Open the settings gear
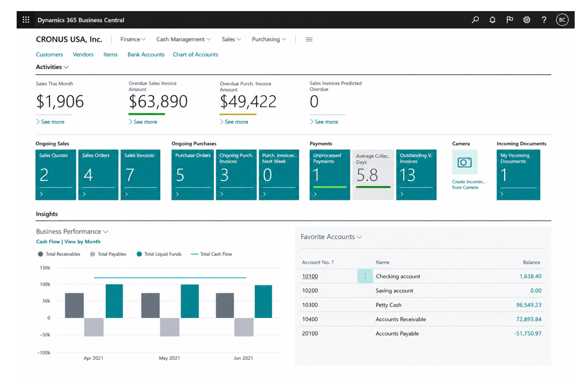The width and height of the screenshot is (588, 392). coord(526,19)
